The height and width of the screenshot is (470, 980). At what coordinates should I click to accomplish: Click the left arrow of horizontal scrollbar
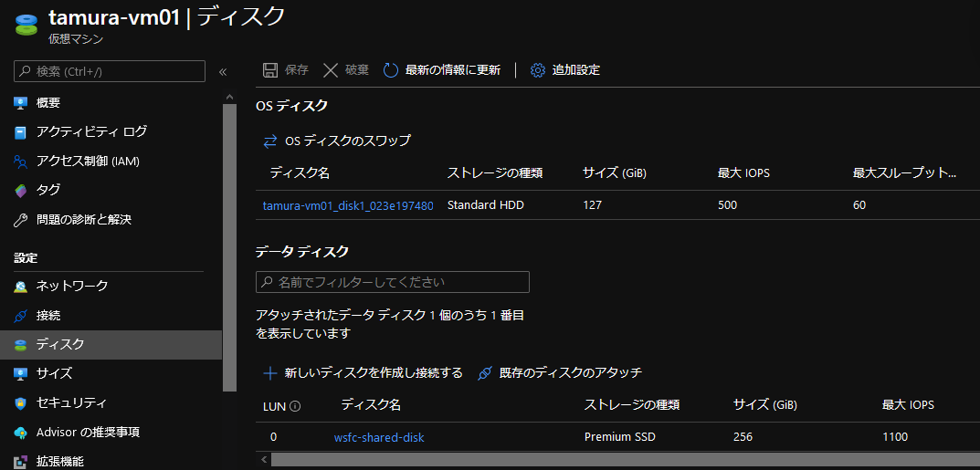(264, 460)
